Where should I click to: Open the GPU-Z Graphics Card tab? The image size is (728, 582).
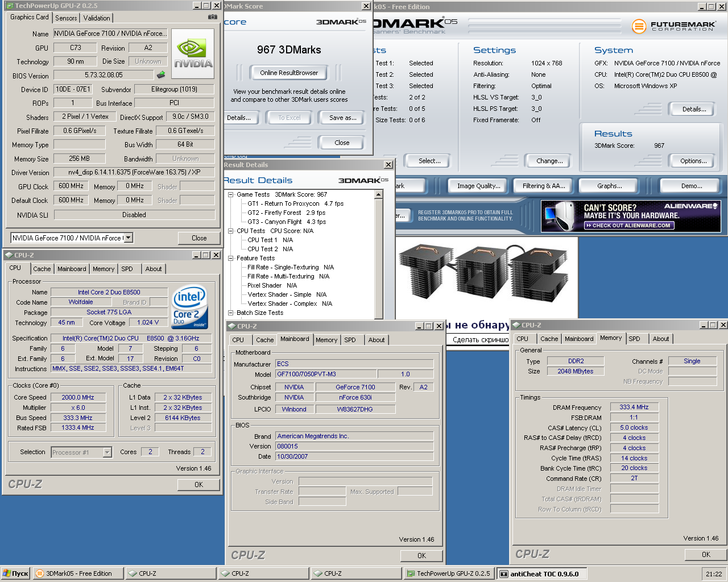coord(30,17)
